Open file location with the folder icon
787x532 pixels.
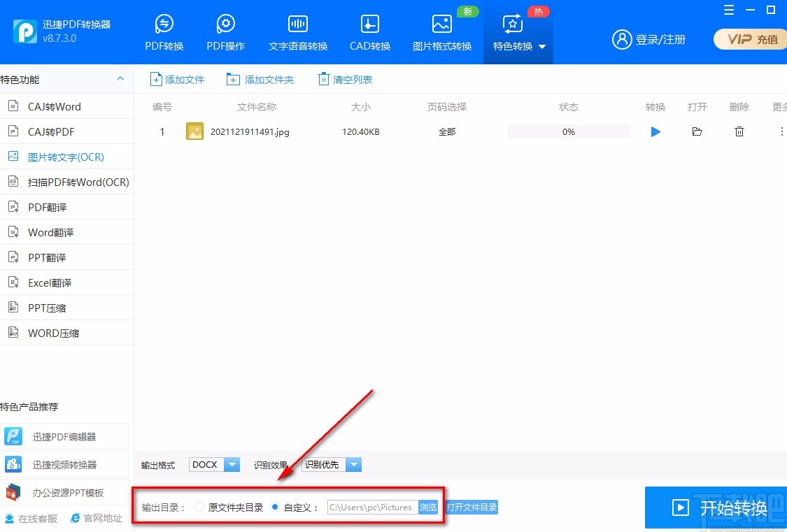coord(697,131)
